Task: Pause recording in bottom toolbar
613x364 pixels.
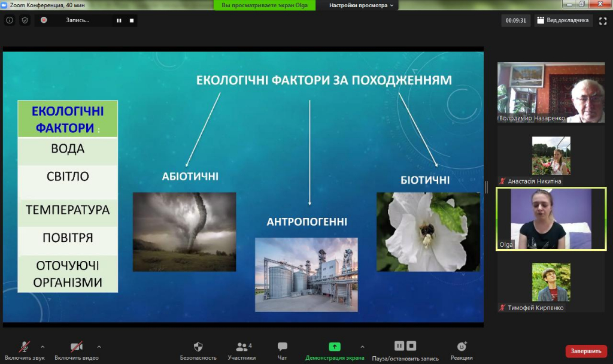Action: pyautogui.click(x=399, y=346)
